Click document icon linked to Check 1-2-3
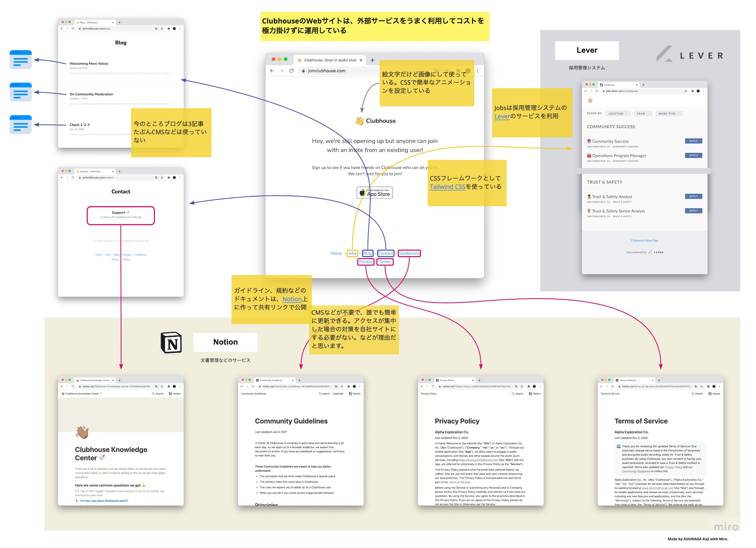The width and height of the screenshot is (756, 548). (x=21, y=125)
